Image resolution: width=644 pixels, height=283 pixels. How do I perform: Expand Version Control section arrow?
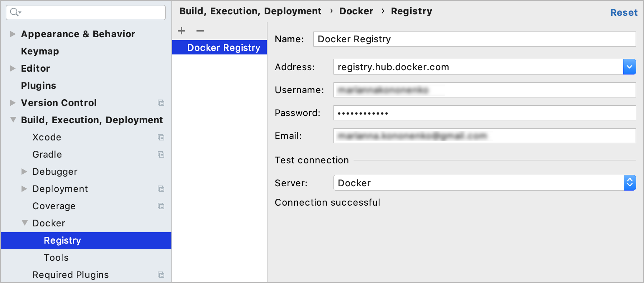tap(13, 103)
